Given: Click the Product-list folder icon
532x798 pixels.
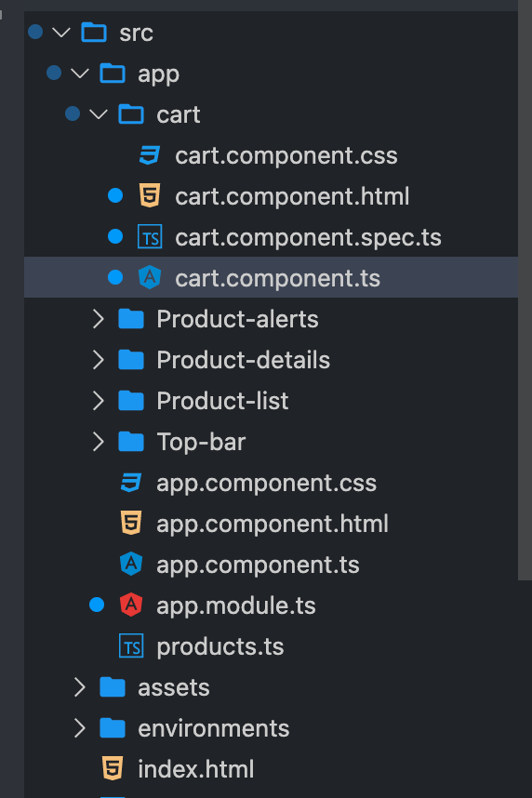Looking at the screenshot, I should (x=131, y=401).
